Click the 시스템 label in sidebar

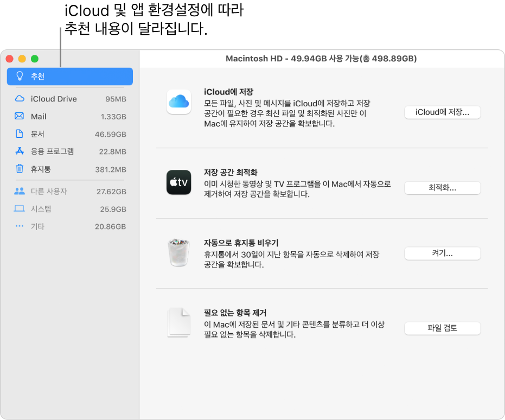[41, 209]
